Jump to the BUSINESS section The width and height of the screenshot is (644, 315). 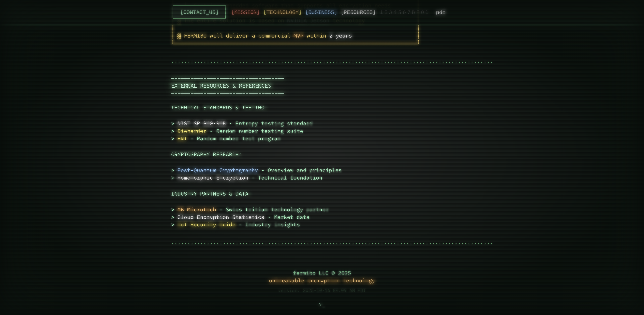321,12
